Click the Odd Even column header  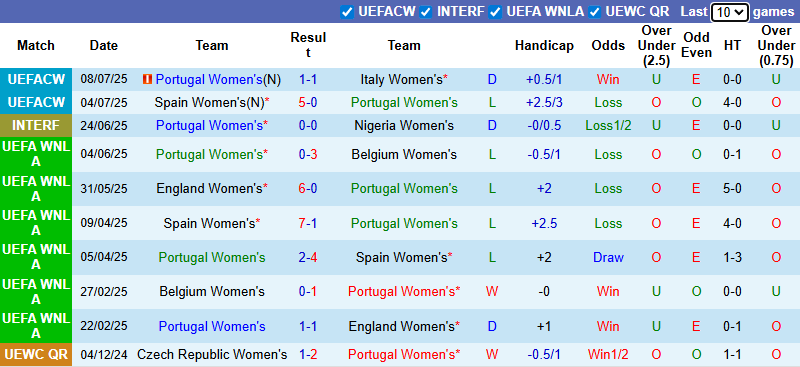(x=696, y=45)
